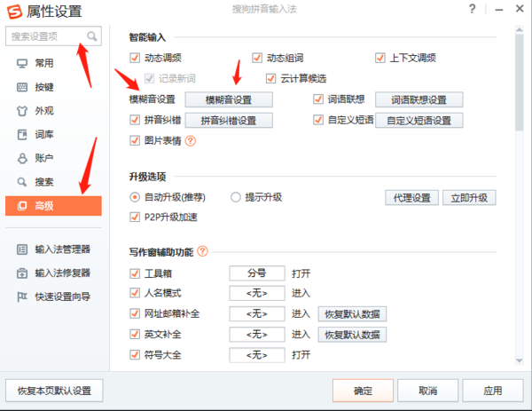Screen dimensions: 532x411
Task: Click the 确定 button
Action: 363,391
